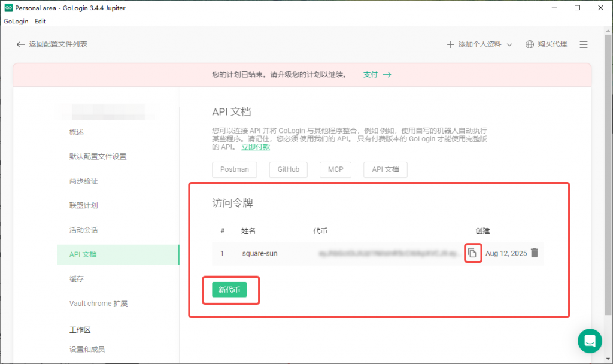
Task: Open the GoLogin menu
Action: (x=16, y=21)
